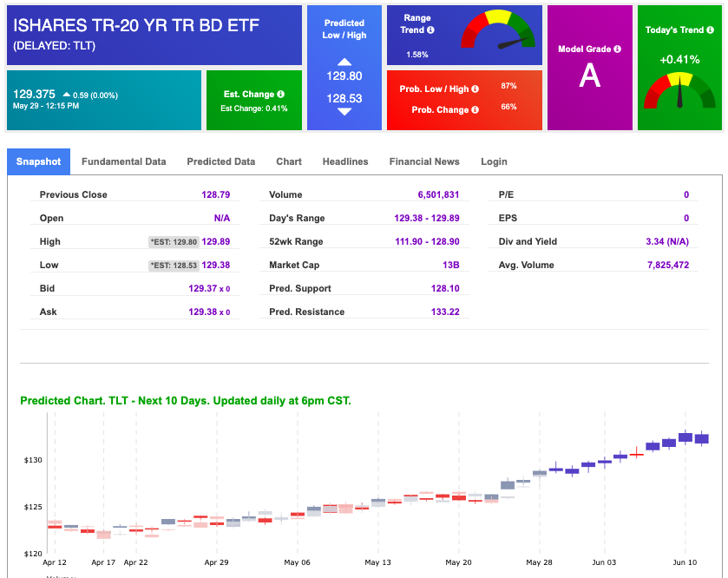Click the Pred. Support value 128.10
Viewport: 728px width, 578px height.
(445, 288)
